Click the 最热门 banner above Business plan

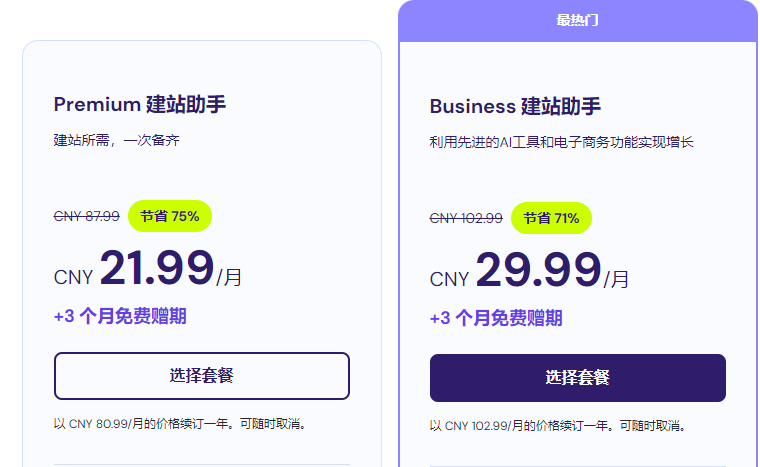tap(577, 20)
